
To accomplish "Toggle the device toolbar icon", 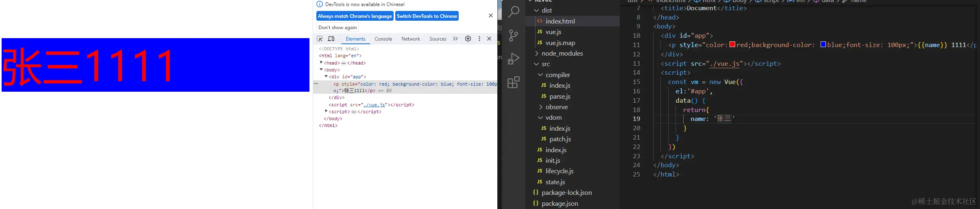I will click(x=331, y=39).
